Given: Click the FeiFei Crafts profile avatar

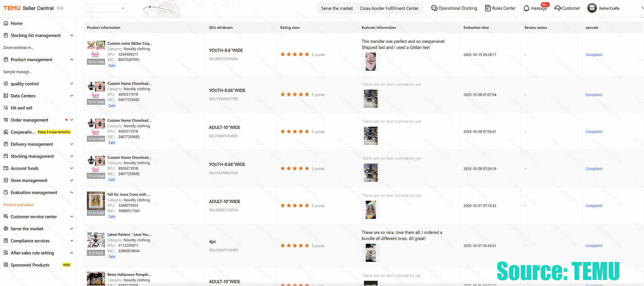Looking at the screenshot, I should 592,8.
